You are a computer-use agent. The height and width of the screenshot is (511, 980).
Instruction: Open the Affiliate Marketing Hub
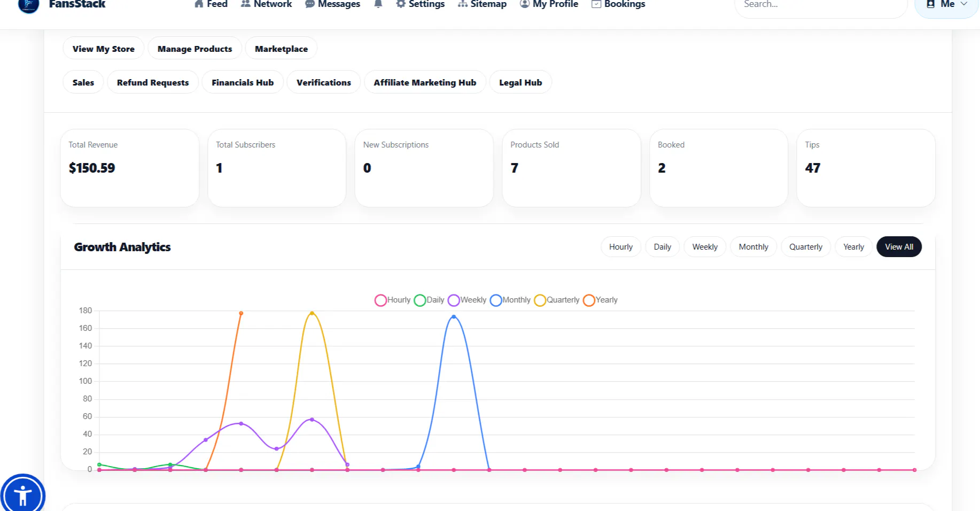425,82
